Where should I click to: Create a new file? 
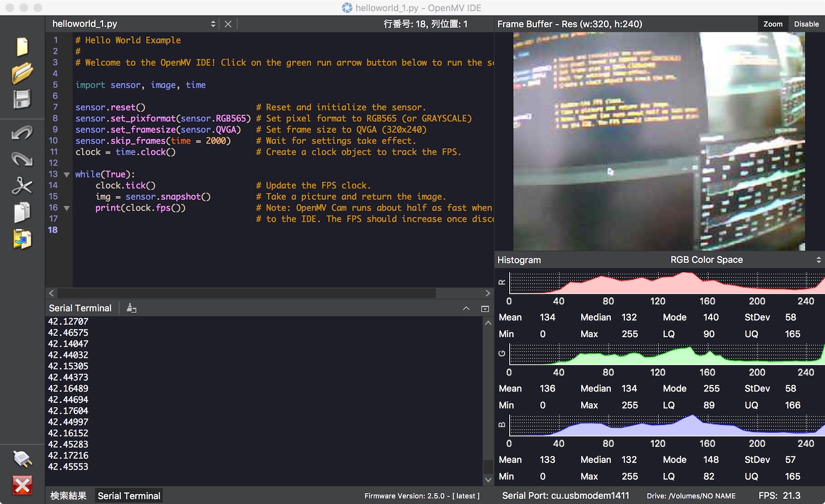pos(22,46)
